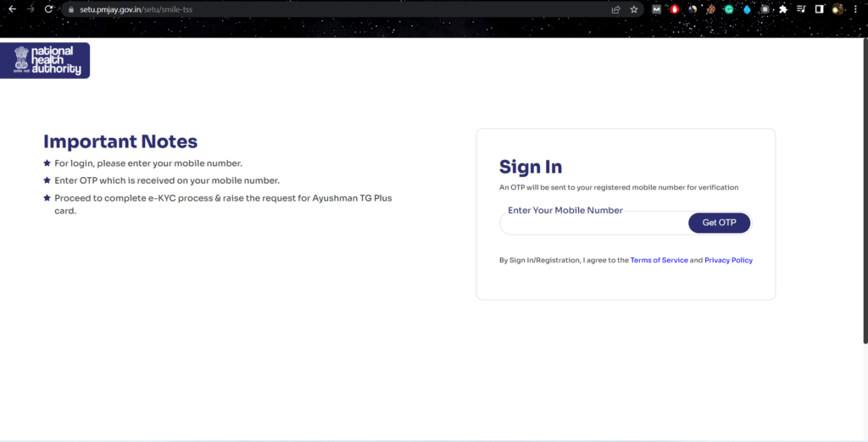Open the cookie extension icon

710,9
